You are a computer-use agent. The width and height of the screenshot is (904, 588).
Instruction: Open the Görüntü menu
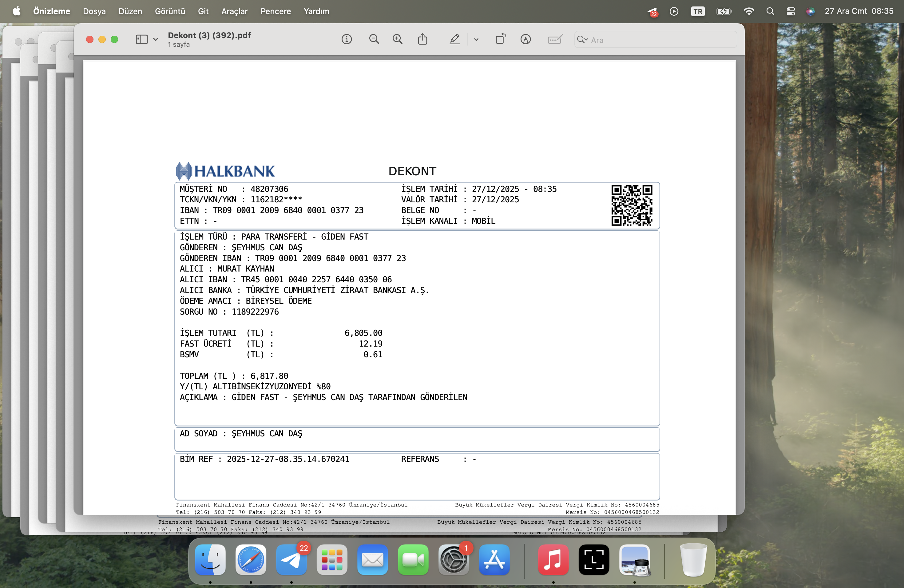[170, 11]
